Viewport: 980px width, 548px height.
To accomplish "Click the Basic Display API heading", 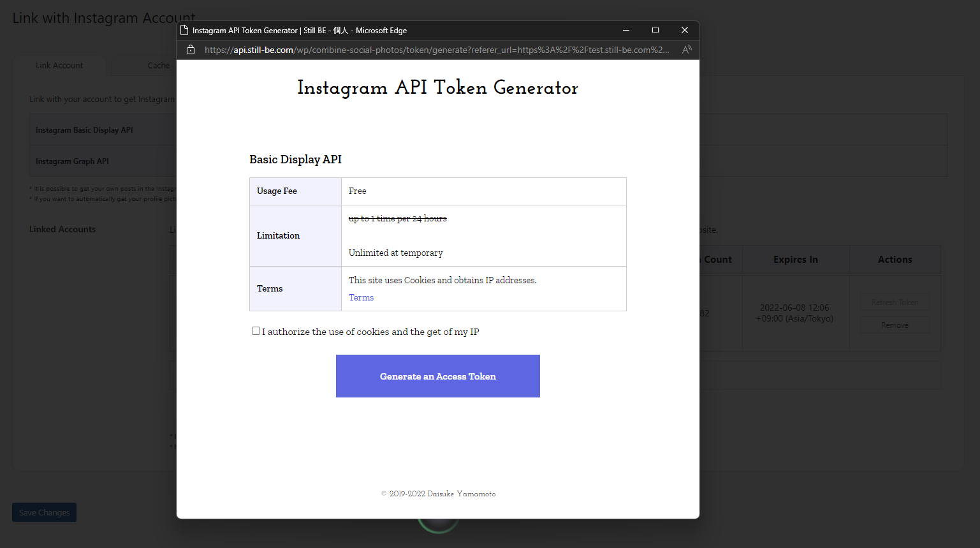I will [296, 159].
